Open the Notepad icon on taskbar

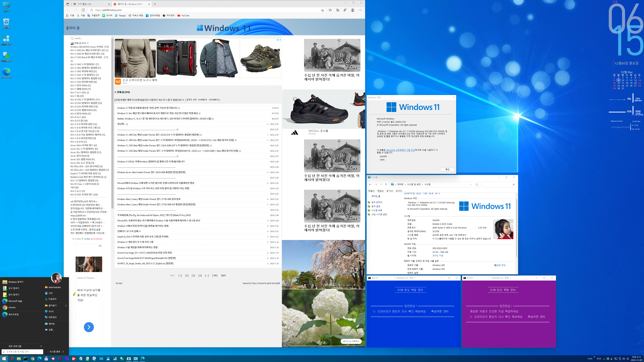pos(80,358)
